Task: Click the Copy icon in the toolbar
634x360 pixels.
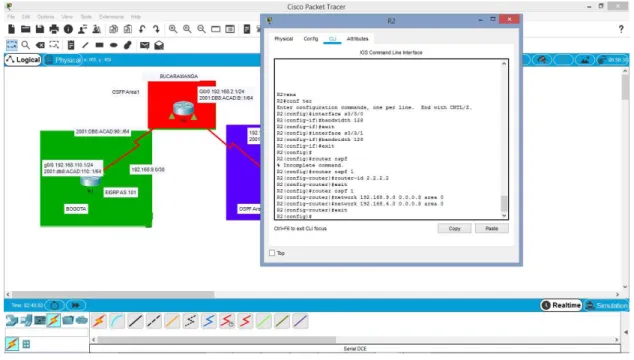Action: [114, 29]
